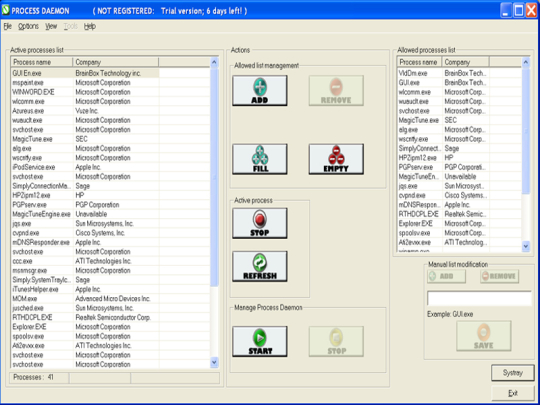The image size is (540, 405).
Task: Click the greyed STOP button under Manage Process Daemon
Action: pyautogui.click(x=336, y=341)
